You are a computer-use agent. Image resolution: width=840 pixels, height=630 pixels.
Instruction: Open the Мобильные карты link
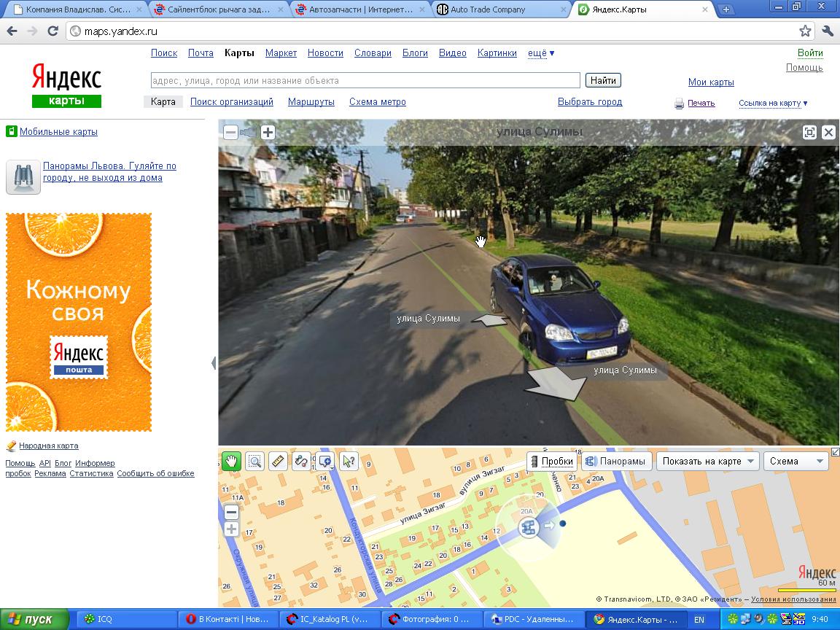pos(58,132)
